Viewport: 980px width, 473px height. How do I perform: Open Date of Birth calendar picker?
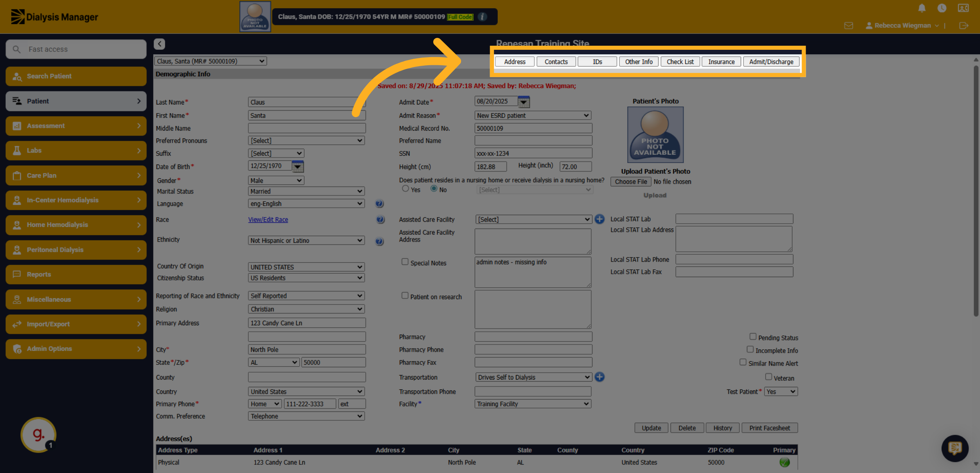[298, 167]
